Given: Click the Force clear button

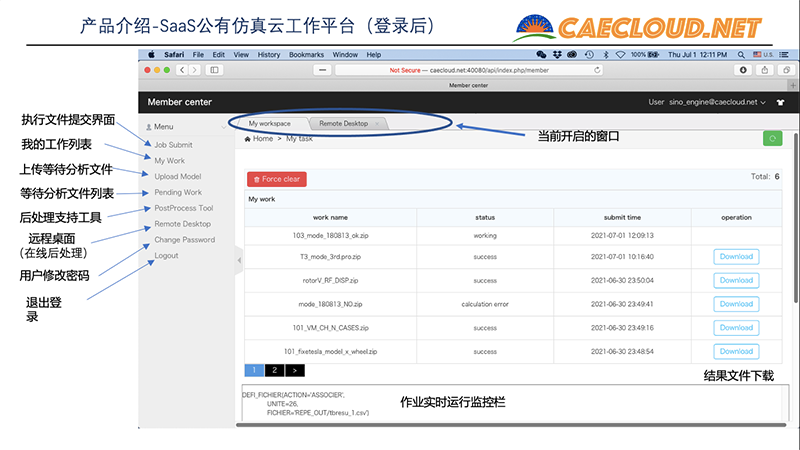Looking at the screenshot, I should click(x=277, y=179).
